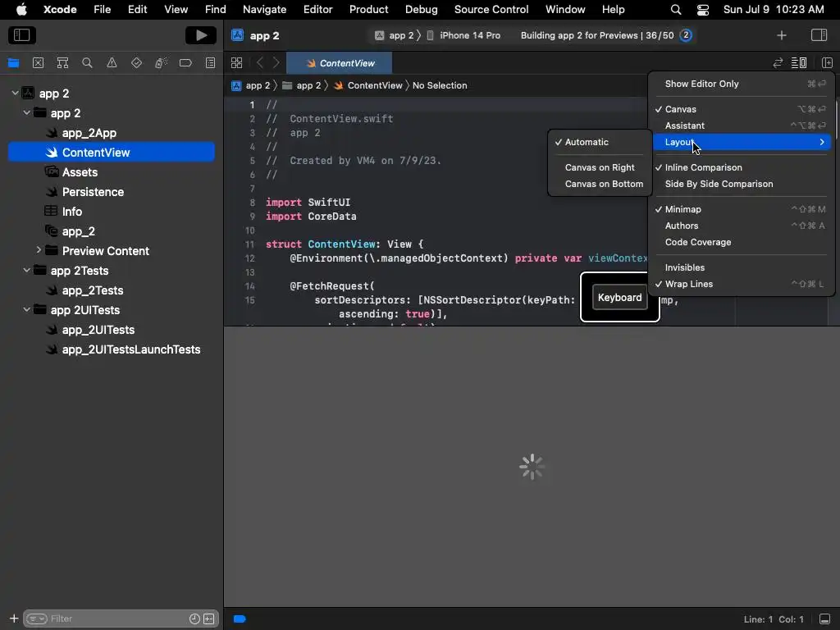840x630 pixels.
Task: Switch to the ContentView tab
Action: point(340,63)
